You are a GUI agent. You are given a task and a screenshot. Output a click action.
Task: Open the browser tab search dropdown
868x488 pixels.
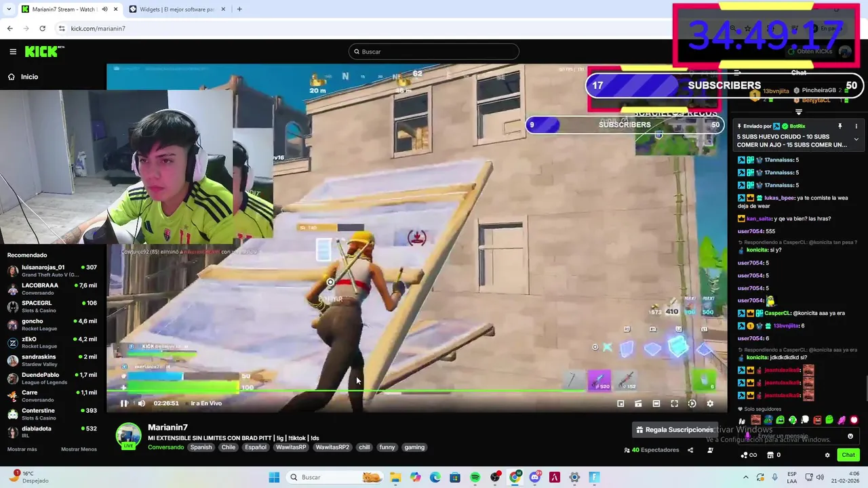(9, 9)
